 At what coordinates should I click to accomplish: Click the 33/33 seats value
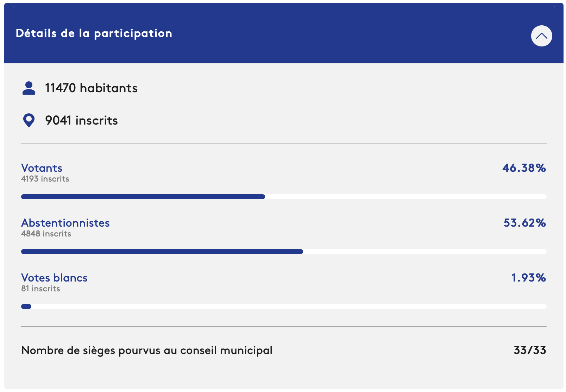(530, 350)
